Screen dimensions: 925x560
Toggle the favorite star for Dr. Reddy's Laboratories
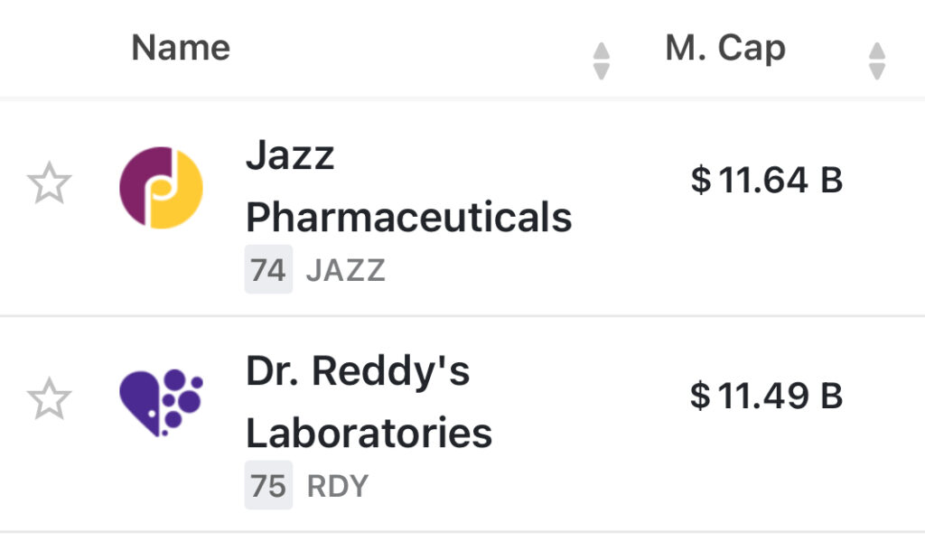click(49, 399)
